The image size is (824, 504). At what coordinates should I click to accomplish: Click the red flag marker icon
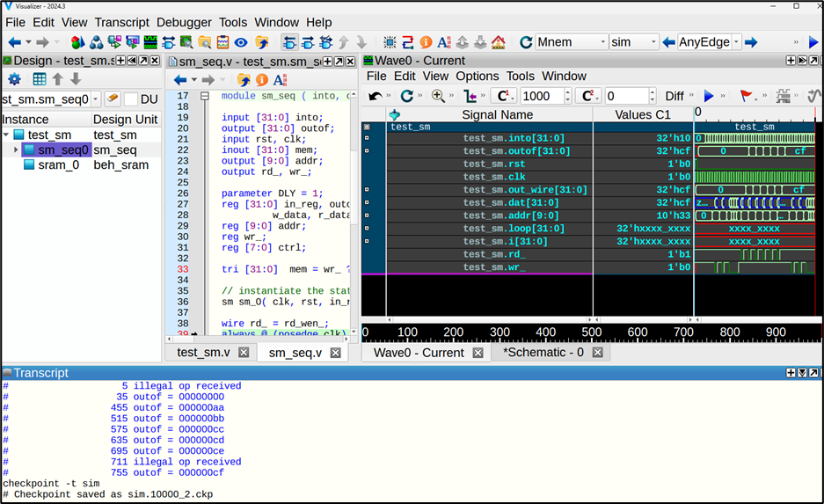coord(746,96)
